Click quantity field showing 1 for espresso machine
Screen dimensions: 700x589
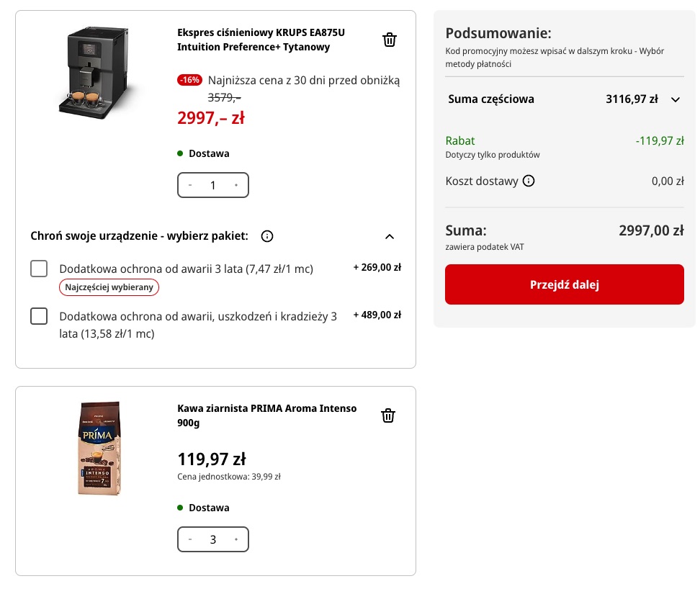213,185
